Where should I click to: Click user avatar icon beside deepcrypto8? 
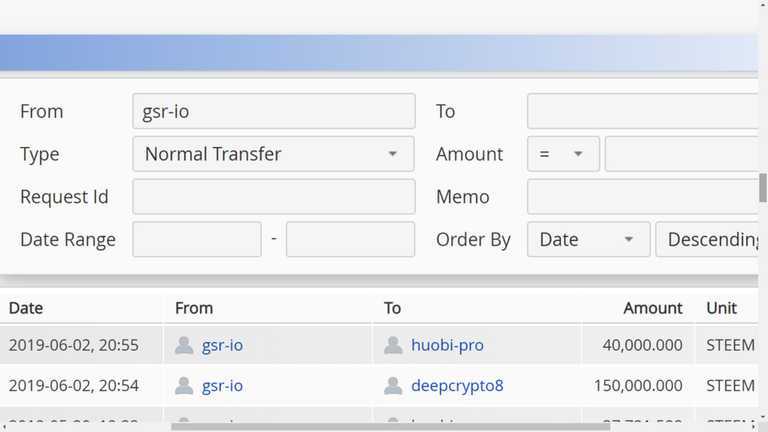point(393,385)
